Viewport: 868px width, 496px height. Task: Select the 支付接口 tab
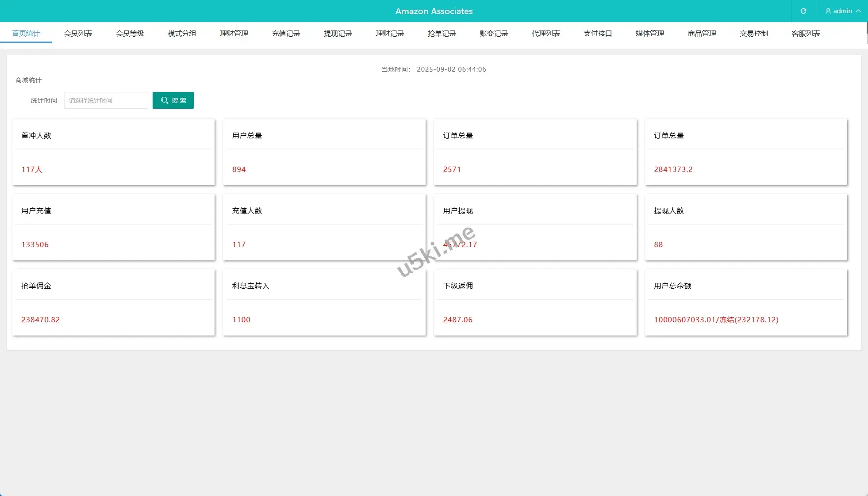pyautogui.click(x=598, y=34)
